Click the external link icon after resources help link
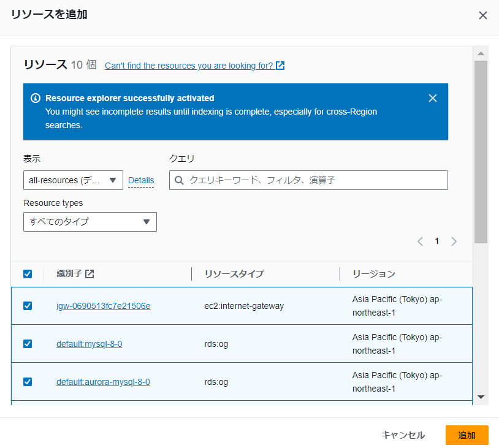This screenshot has width=499, height=448. click(x=280, y=65)
